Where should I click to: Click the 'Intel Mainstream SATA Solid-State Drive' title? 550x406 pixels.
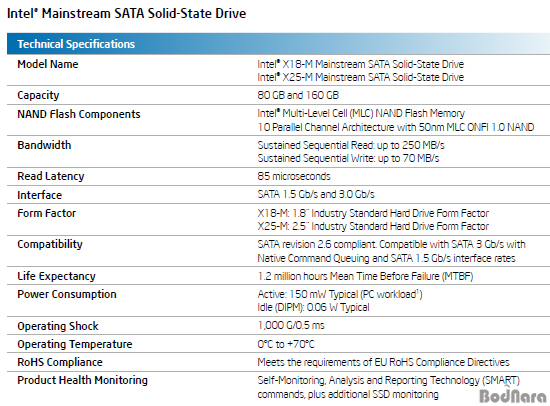click(x=127, y=14)
